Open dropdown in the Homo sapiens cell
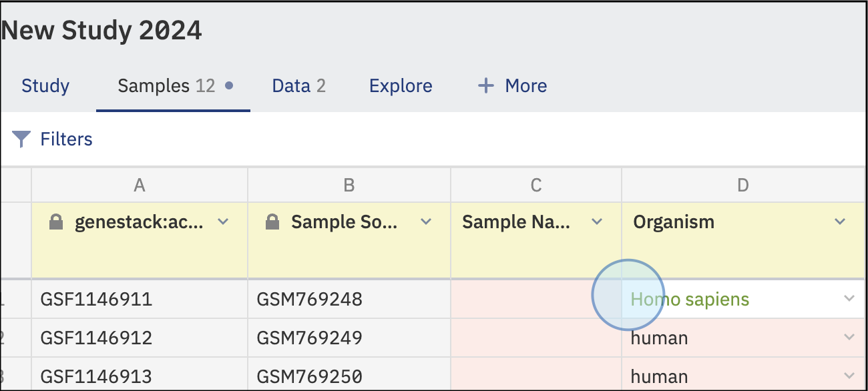This screenshot has width=868, height=391. (849, 298)
